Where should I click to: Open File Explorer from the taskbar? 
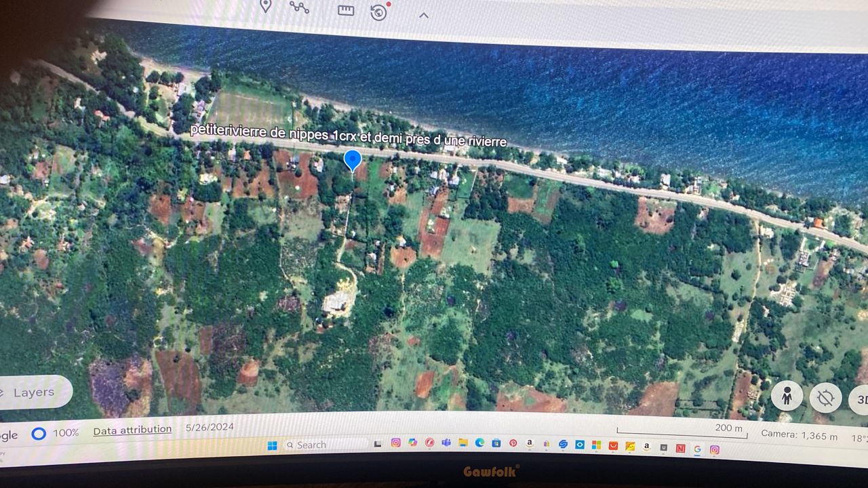(x=463, y=443)
